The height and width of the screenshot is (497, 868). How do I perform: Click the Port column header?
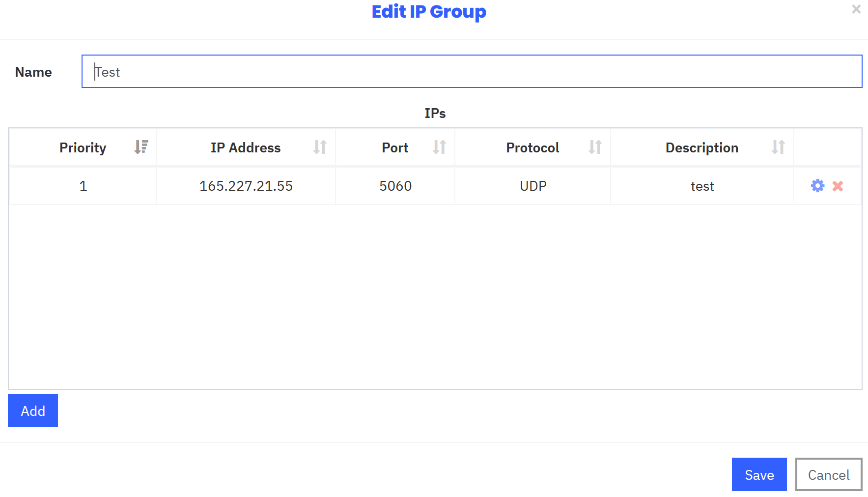395,147
